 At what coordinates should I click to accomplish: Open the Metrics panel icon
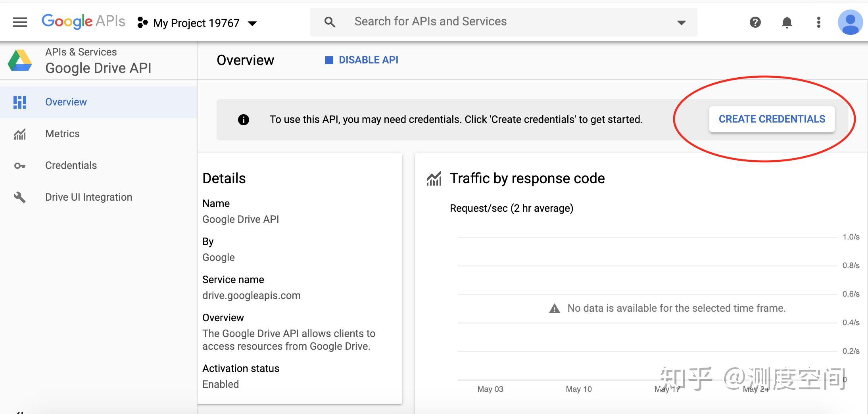click(x=19, y=134)
